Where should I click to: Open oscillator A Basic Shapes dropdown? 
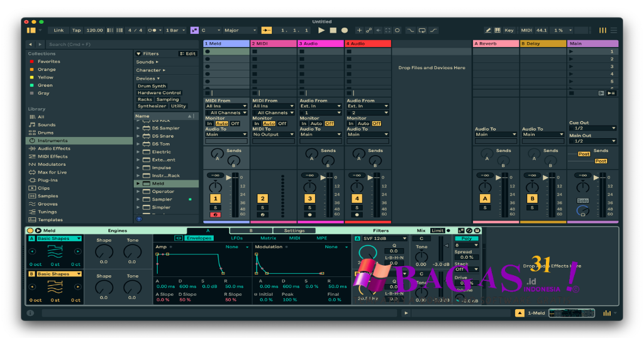[x=58, y=238]
